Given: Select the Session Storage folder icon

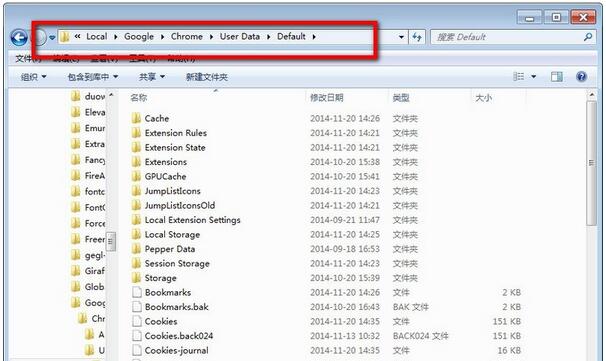Looking at the screenshot, I should tap(136, 263).
